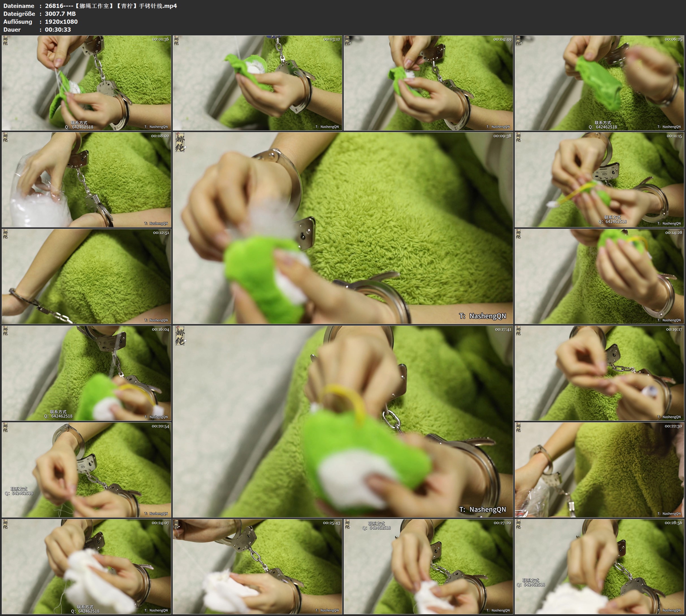Click the .mp4 filename in the Dateiname header row

(x=111, y=6)
